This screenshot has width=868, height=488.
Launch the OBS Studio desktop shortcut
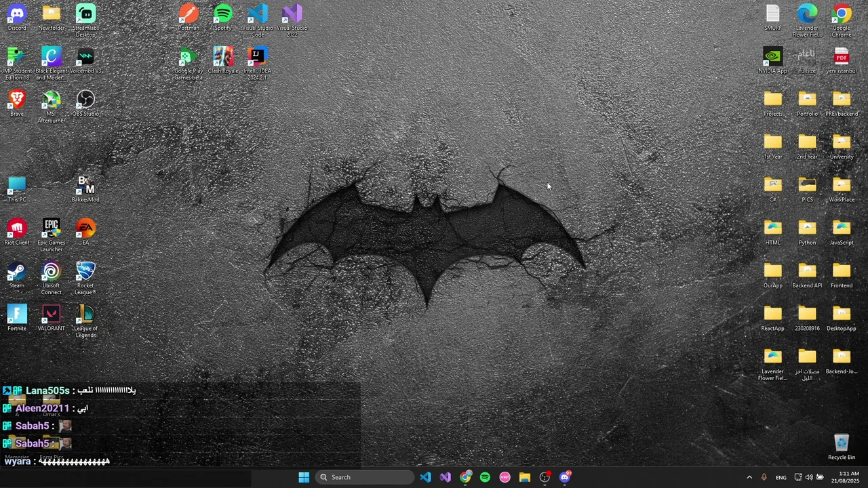coord(85,103)
